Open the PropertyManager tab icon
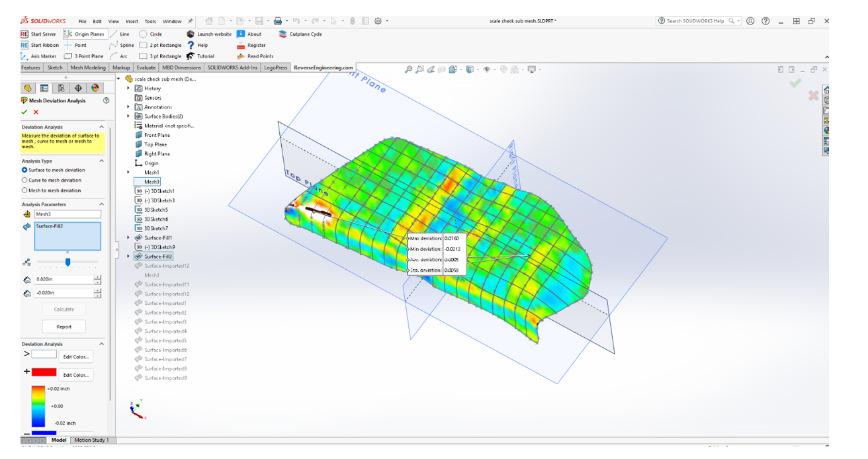 pyautogui.click(x=44, y=88)
